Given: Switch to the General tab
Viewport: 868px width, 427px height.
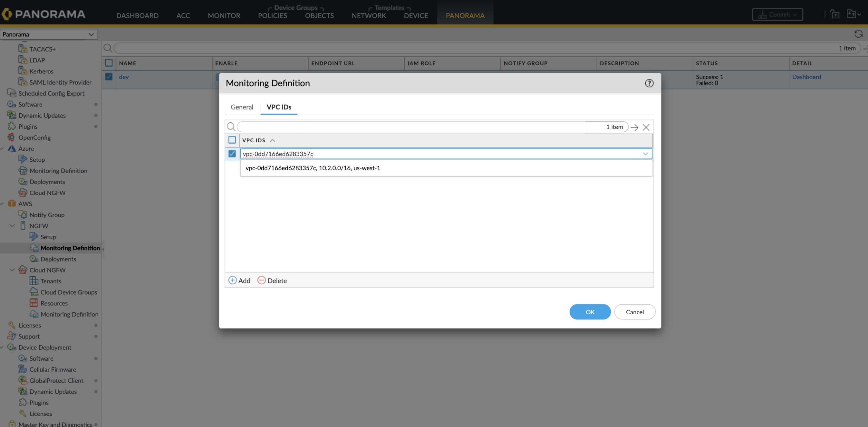Looking at the screenshot, I should pyautogui.click(x=242, y=107).
